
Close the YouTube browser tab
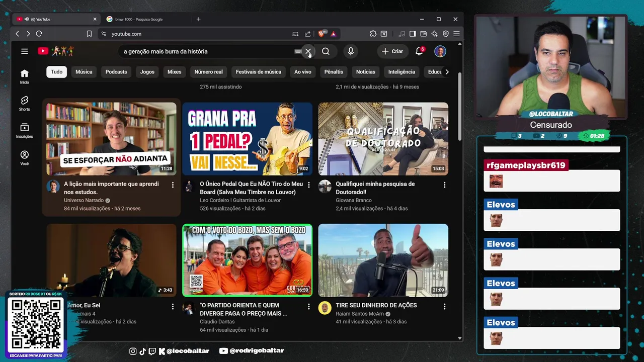pyautogui.click(x=95, y=19)
